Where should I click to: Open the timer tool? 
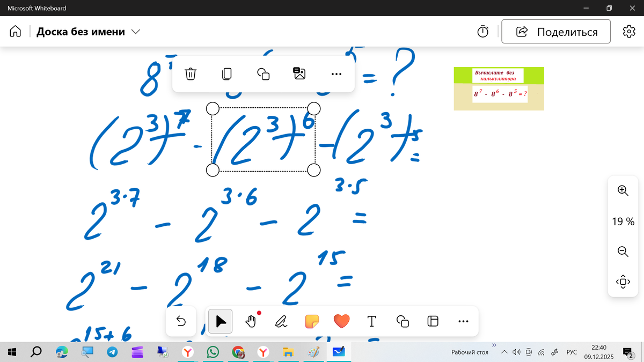pos(483,32)
